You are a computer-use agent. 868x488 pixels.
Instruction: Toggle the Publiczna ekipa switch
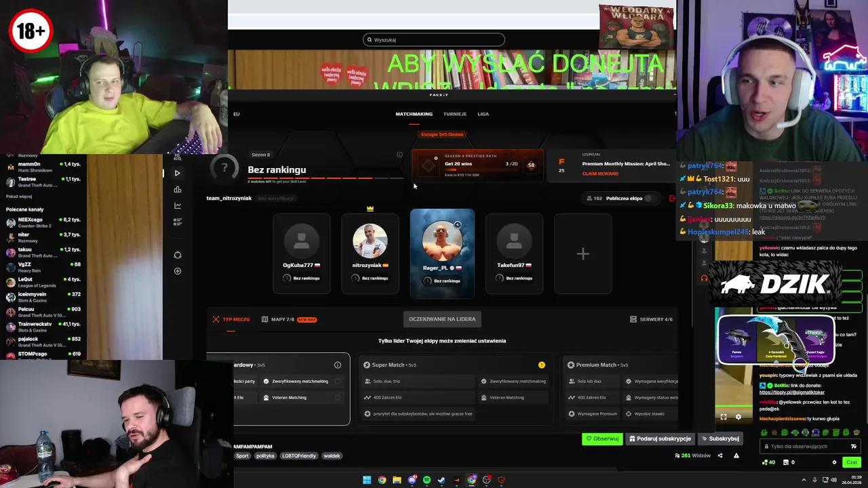651,199
